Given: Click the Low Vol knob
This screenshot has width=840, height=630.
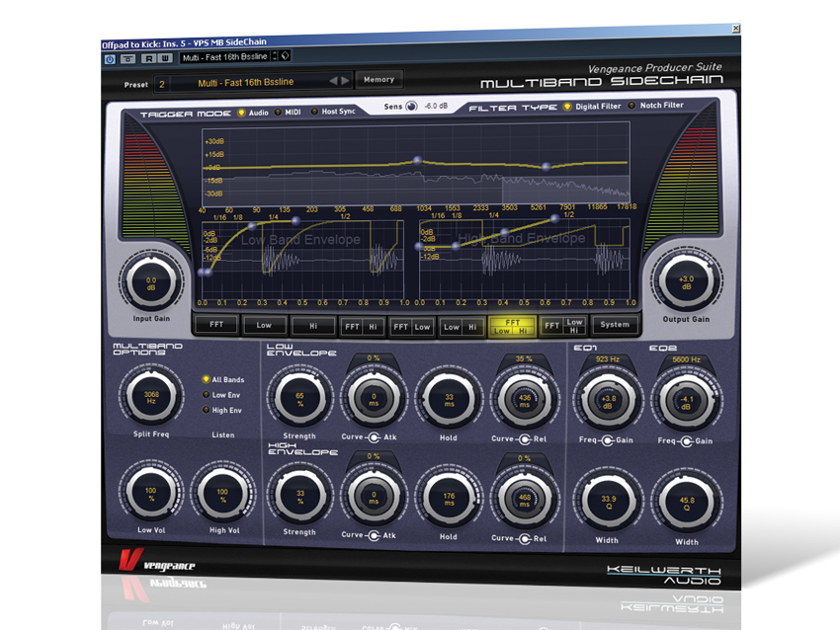Looking at the screenshot, I should (151, 494).
